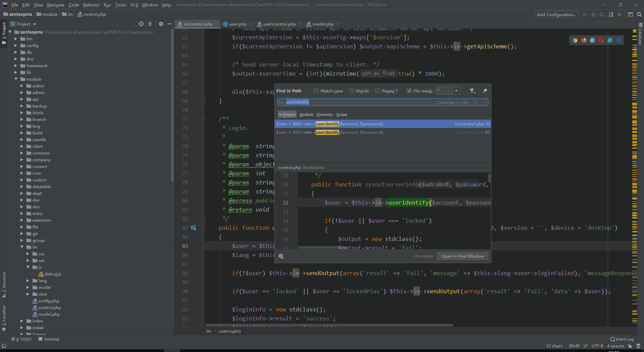Collapse the im folder in tree
The height and width of the screenshot is (352, 644).
pyautogui.click(x=22, y=247)
